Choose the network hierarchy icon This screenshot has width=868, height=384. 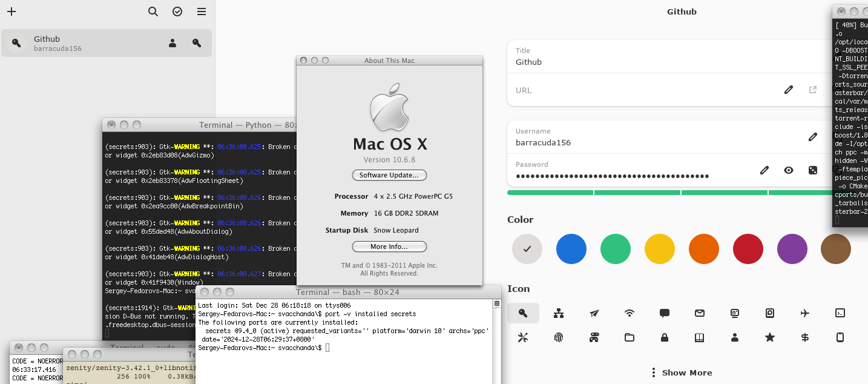pyautogui.click(x=559, y=313)
